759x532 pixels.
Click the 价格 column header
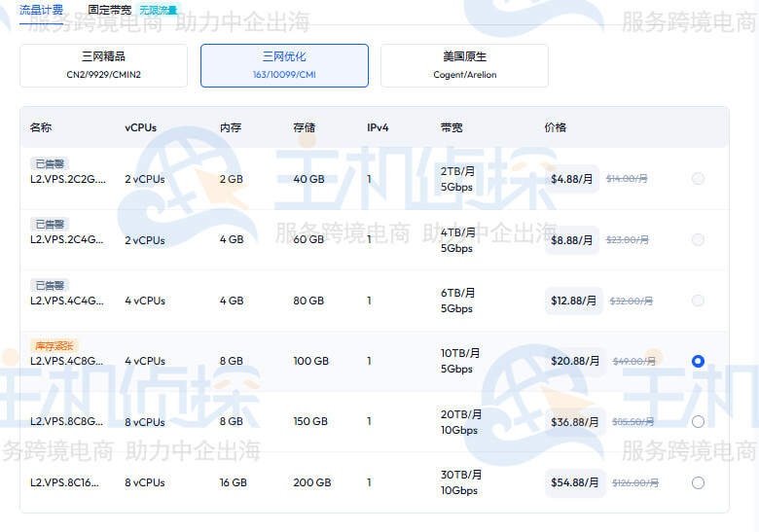click(556, 127)
